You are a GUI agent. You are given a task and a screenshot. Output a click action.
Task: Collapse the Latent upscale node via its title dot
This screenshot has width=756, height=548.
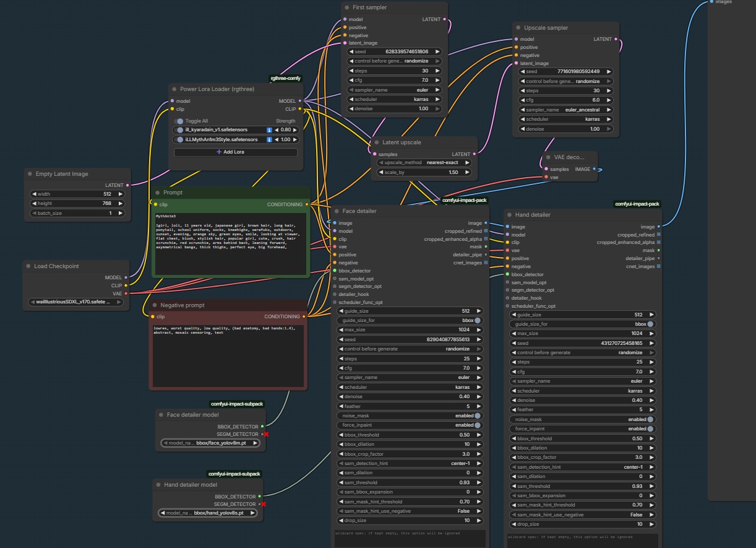point(376,142)
